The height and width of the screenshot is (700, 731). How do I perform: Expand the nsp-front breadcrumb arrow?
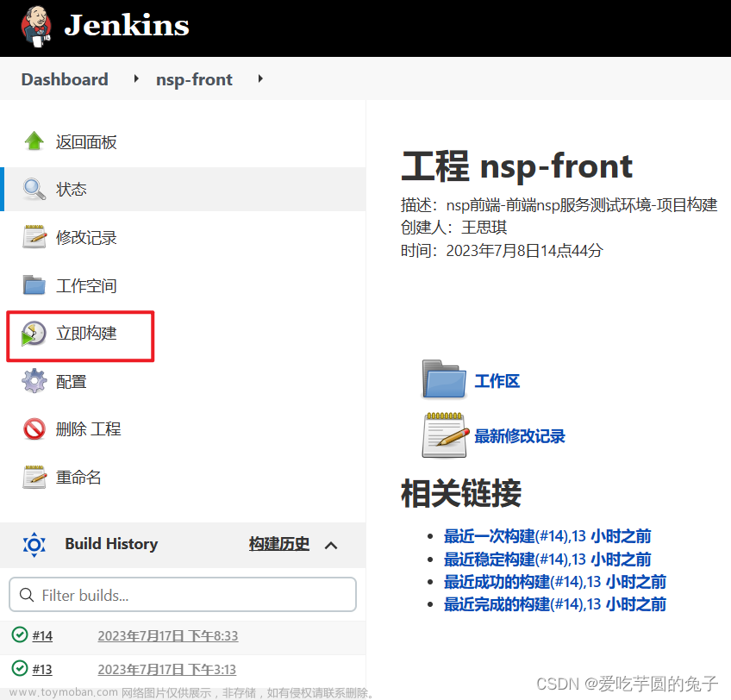pos(260,78)
